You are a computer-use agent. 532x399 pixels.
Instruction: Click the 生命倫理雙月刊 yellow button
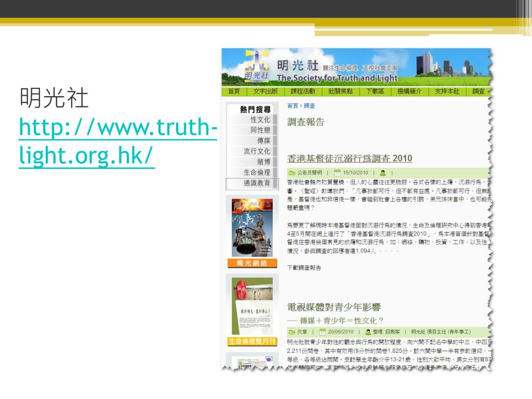point(252,341)
